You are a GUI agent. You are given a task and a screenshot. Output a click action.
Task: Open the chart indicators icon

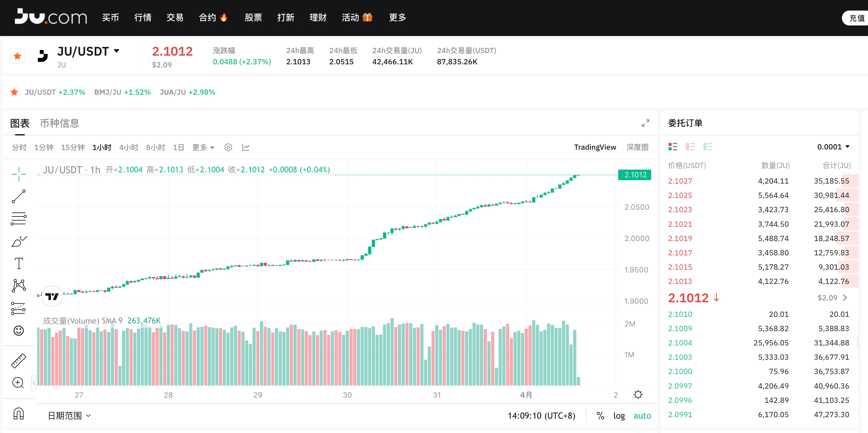[x=246, y=148]
